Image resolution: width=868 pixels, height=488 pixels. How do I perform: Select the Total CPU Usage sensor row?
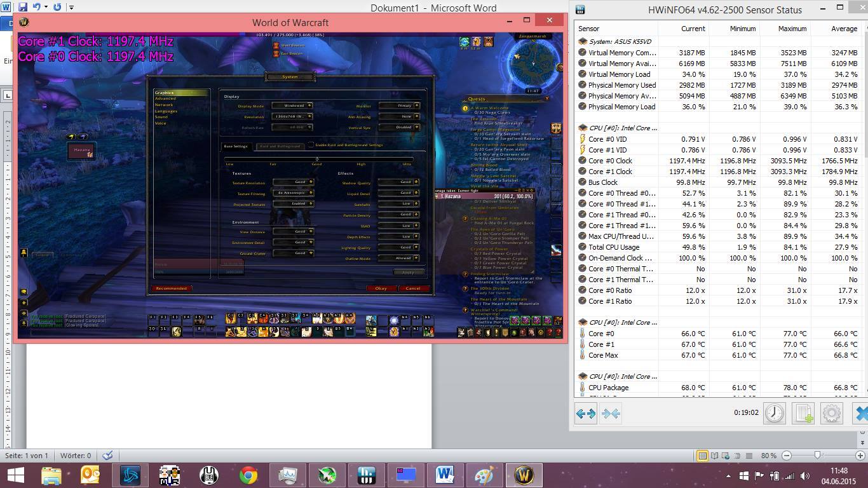tap(717, 247)
